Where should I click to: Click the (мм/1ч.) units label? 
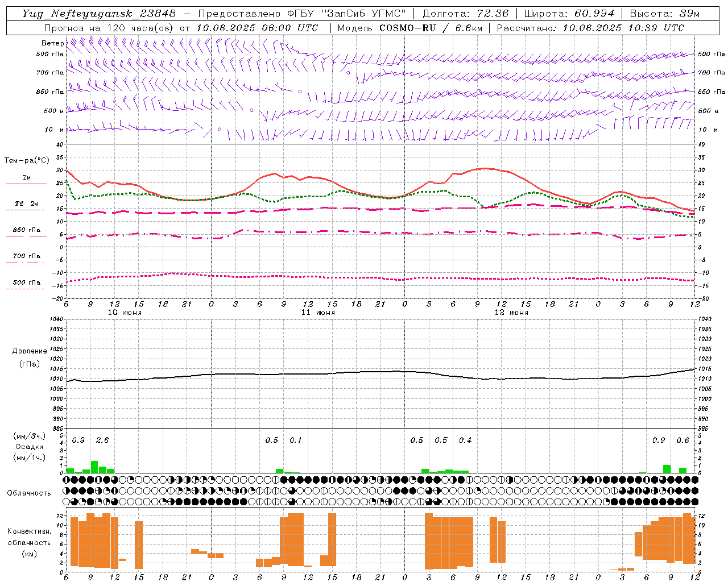coord(30,458)
